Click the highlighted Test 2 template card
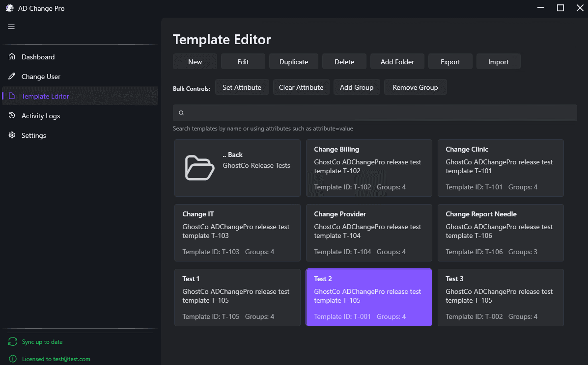588x365 pixels. pos(369,297)
